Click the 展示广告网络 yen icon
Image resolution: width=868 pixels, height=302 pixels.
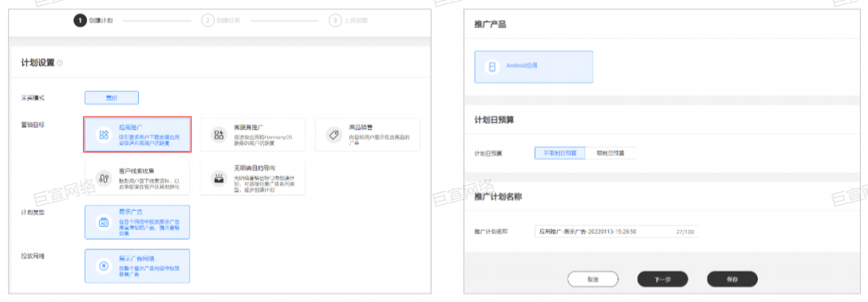point(104,266)
